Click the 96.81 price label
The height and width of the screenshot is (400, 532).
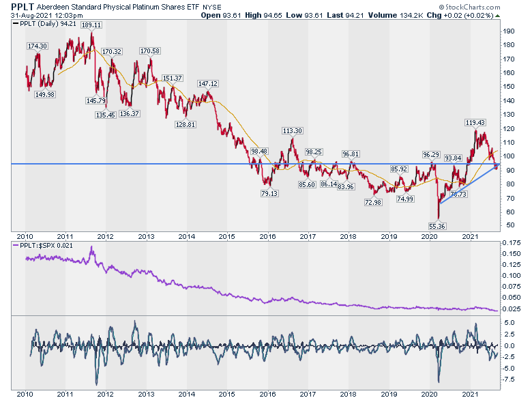pyautogui.click(x=351, y=154)
